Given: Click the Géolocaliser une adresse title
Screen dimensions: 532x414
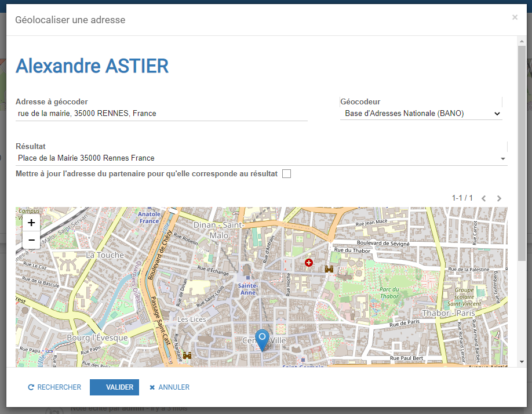Looking at the screenshot, I should [70, 20].
